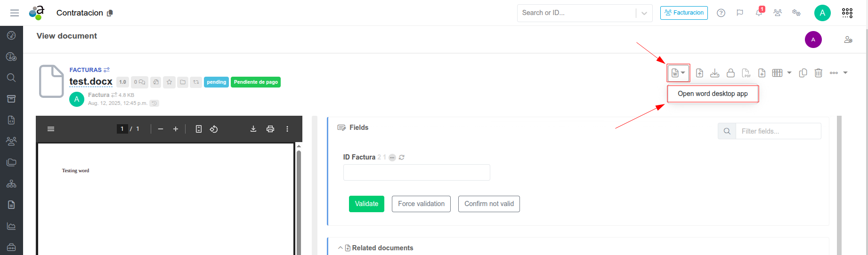Image resolution: width=868 pixels, height=255 pixels.
Task: Click the trash icon to delete document
Action: coord(819,73)
